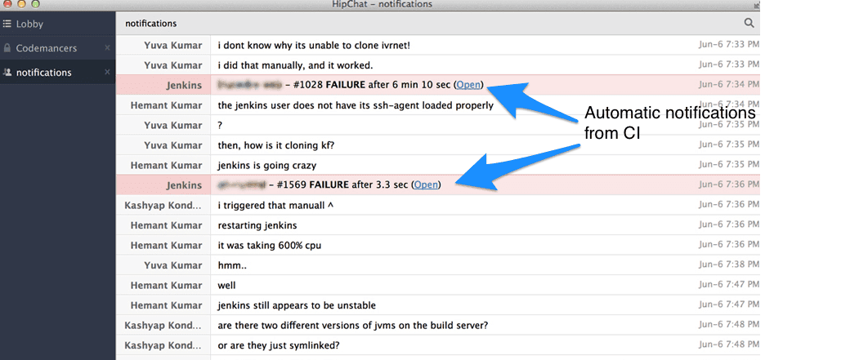
Task: Open link for build #1028 failure
Action: [468, 85]
